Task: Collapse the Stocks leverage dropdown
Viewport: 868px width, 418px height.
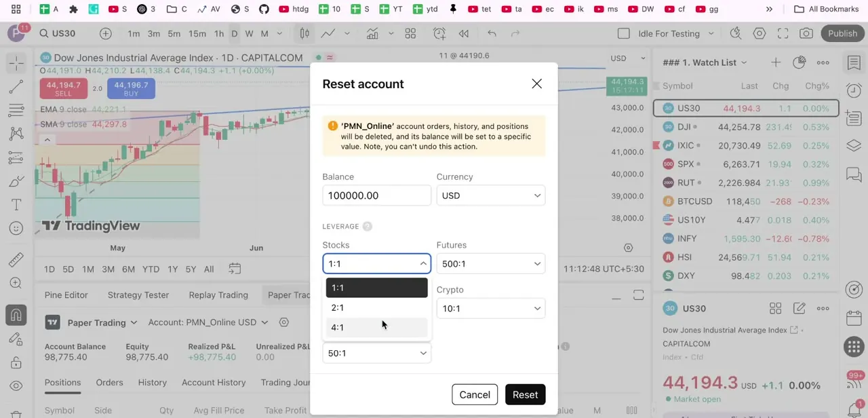Action: pyautogui.click(x=376, y=263)
